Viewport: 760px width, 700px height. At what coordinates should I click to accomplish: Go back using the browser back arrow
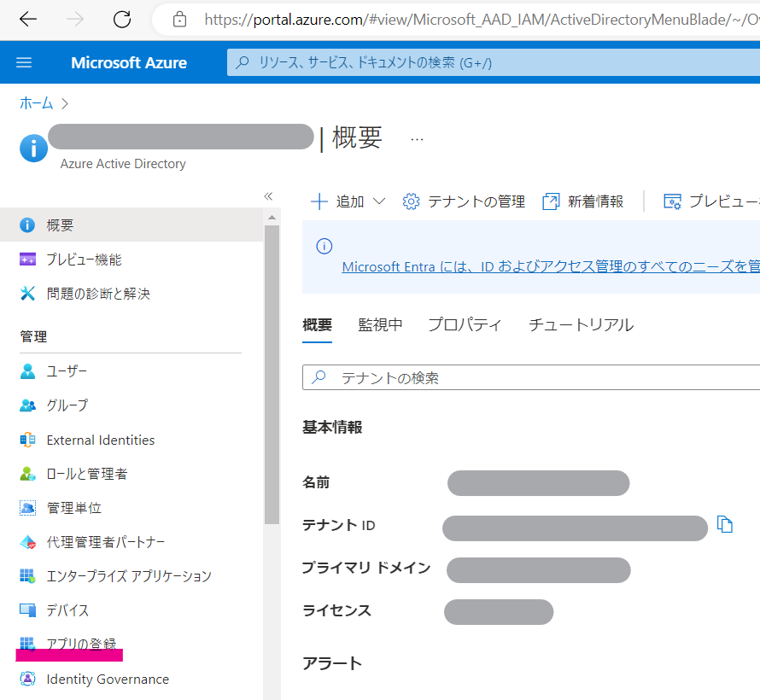click(28, 20)
